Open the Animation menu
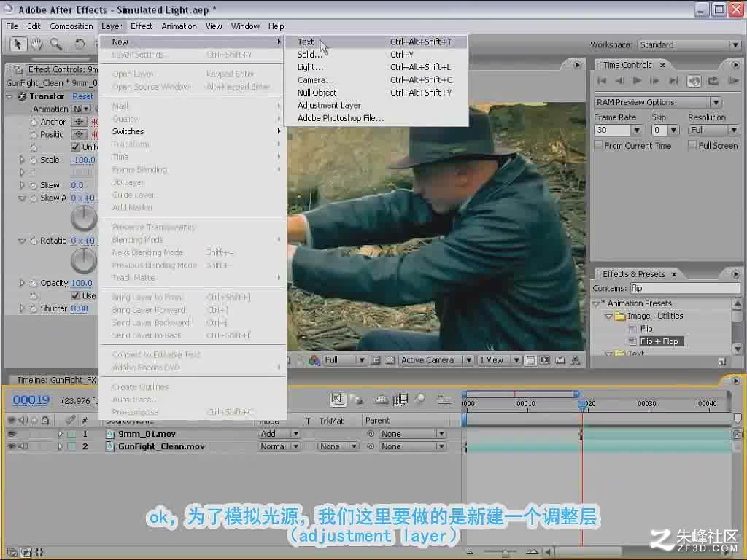This screenshot has width=747, height=560. 179,27
